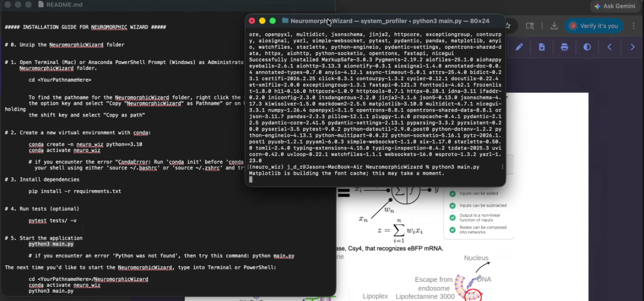Click the 'Successfully installed MarkupSafe-3.0.3' terminal line
This screenshot has height=301, width=644.
(x=375, y=59)
